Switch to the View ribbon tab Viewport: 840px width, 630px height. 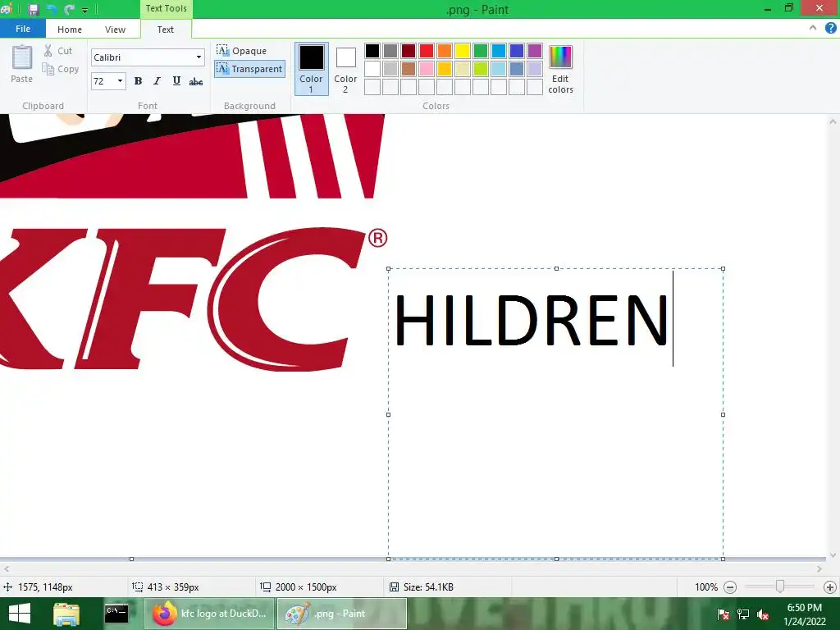115,30
